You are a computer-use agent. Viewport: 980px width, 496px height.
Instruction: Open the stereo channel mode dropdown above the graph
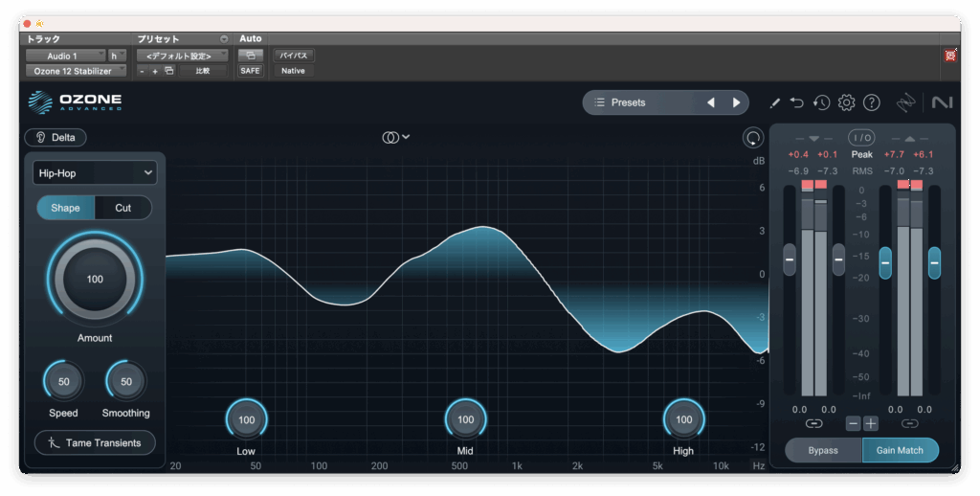(x=395, y=137)
